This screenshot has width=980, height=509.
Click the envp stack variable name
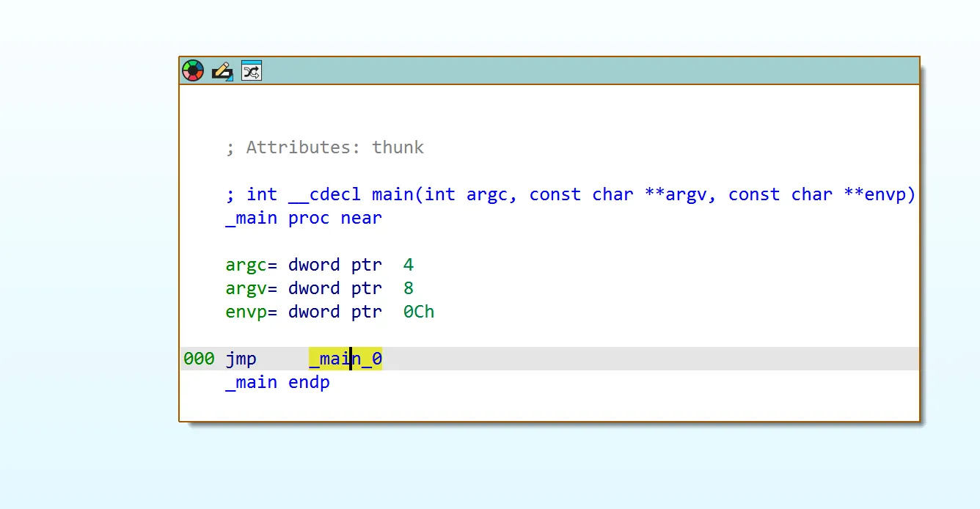tap(246, 312)
